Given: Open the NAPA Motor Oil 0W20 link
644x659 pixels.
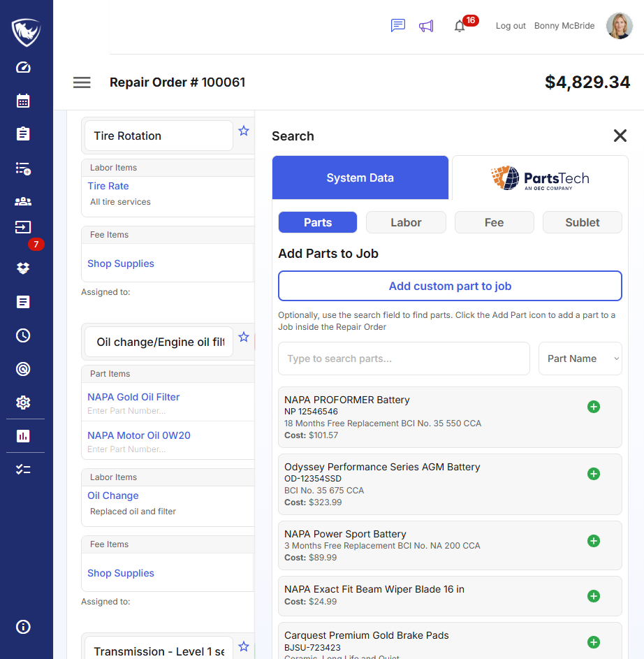Looking at the screenshot, I should pos(138,435).
